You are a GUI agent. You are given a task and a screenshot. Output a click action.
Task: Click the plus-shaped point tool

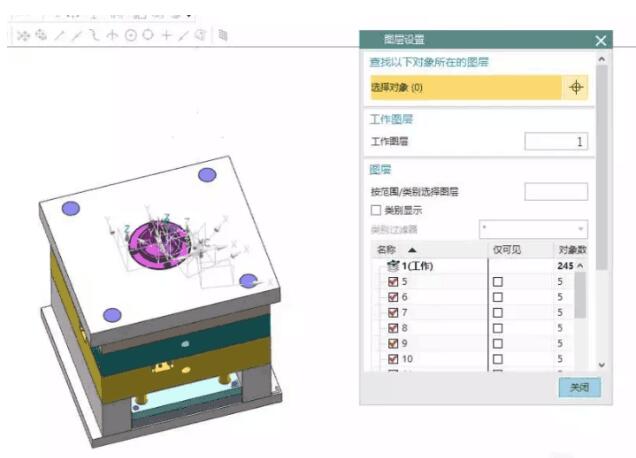pos(166,35)
